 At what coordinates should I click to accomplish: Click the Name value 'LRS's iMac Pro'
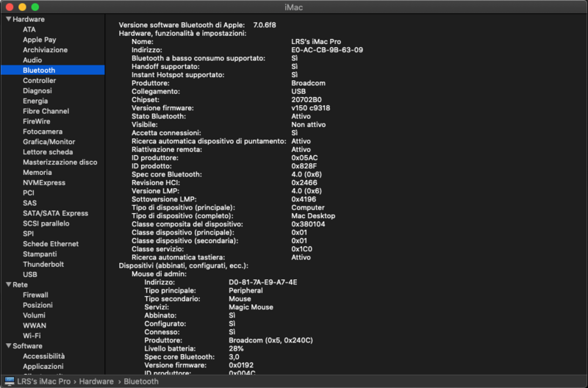click(x=316, y=42)
